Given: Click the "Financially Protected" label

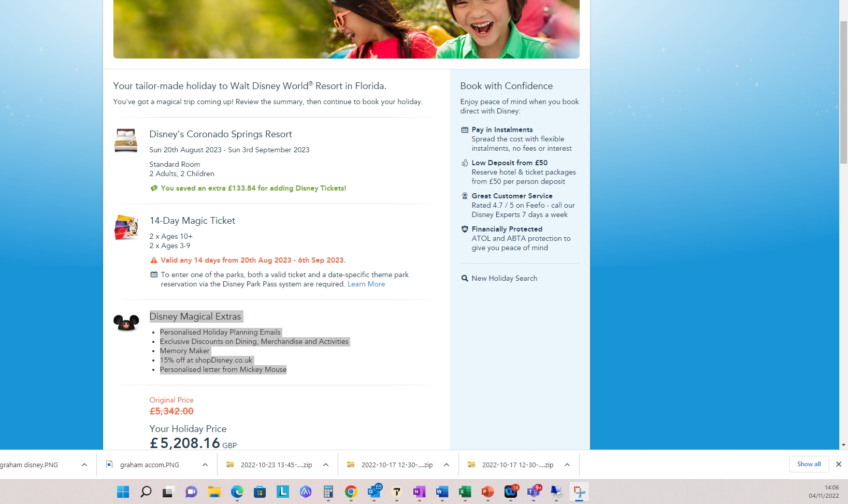Looking at the screenshot, I should tap(507, 229).
